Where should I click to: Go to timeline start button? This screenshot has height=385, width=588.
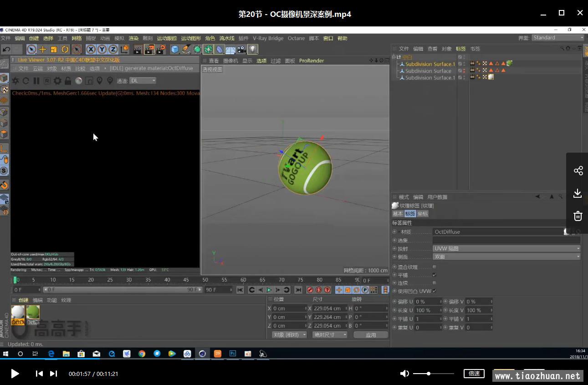click(x=240, y=290)
